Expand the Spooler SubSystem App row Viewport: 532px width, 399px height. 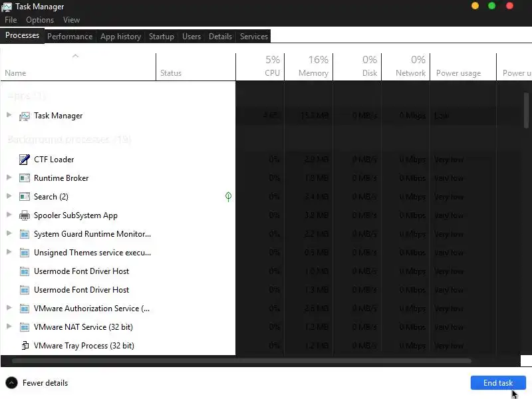pyautogui.click(x=9, y=215)
